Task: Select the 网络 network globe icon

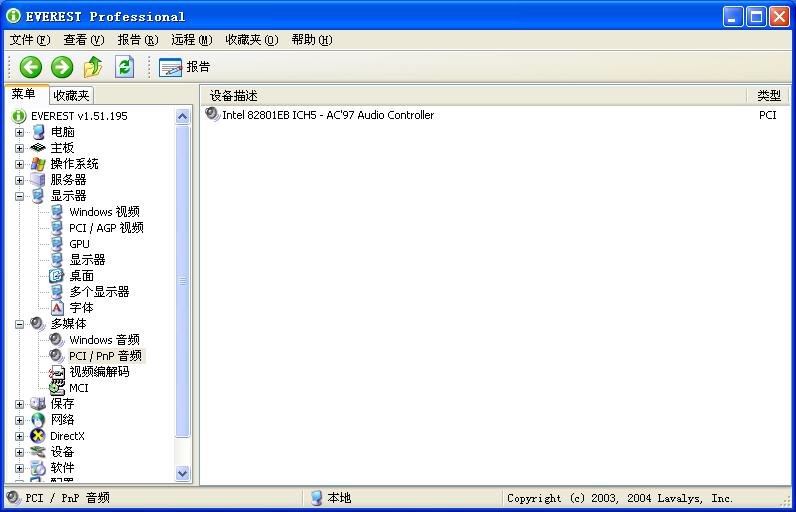Action: pyautogui.click(x=38, y=420)
